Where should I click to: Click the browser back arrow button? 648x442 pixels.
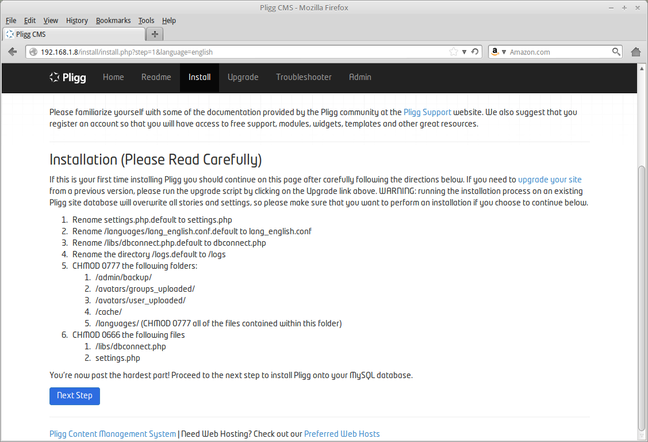point(13,52)
